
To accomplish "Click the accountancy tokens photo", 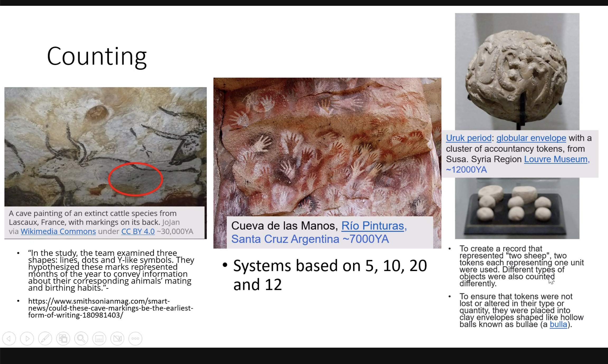I will point(517,208).
